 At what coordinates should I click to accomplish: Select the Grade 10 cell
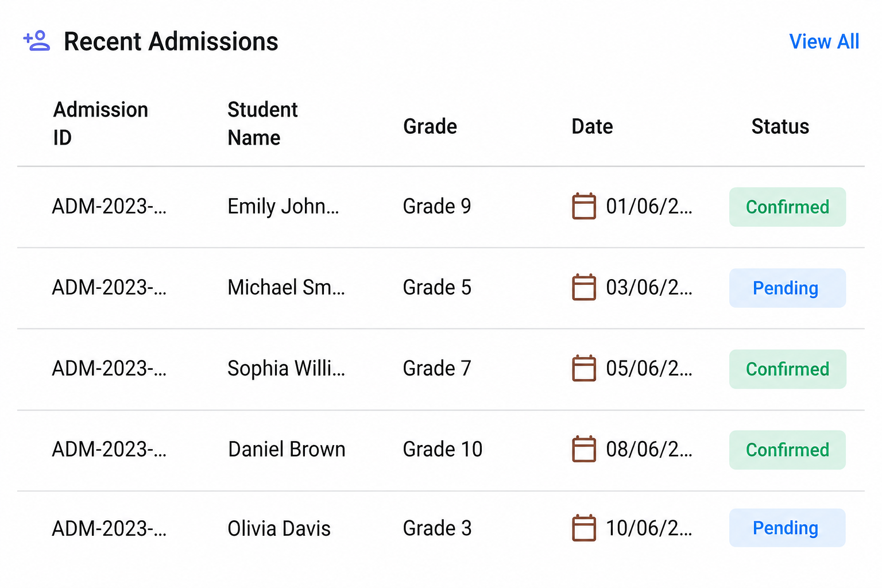coord(443,449)
